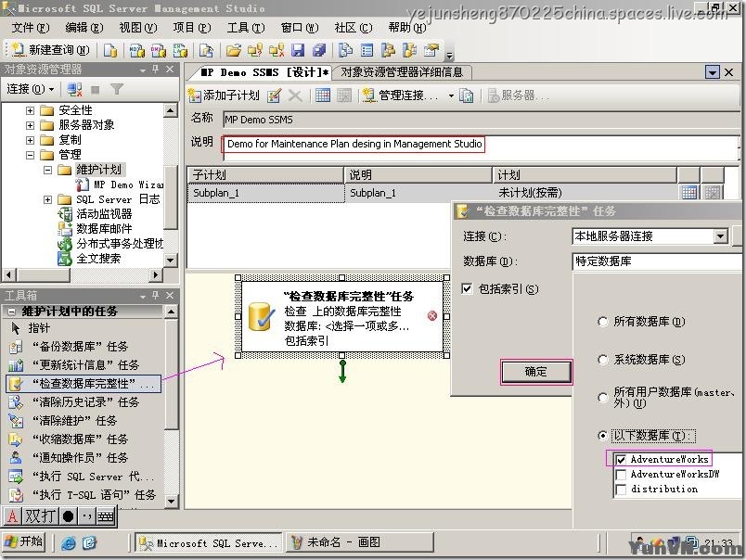This screenshot has width=746, height=560.
Task: Select All user databases (所有用户数据库) radio button
Action: coord(602,398)
